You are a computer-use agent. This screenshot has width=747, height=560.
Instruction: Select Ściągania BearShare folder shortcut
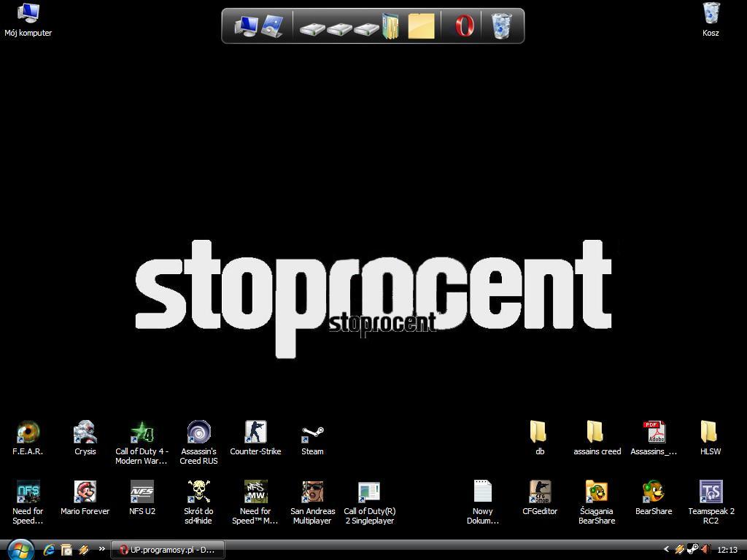coord(597,502)
